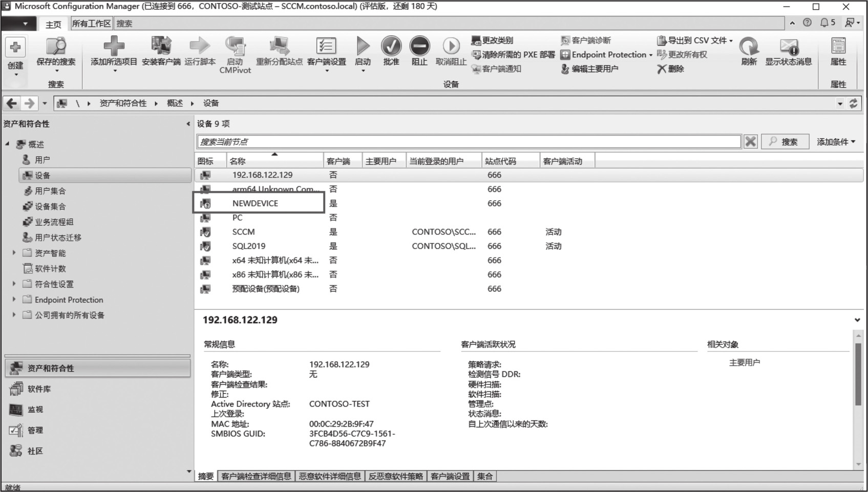Collapse the ribbon with the up arrow

click(x=792, y=23)
